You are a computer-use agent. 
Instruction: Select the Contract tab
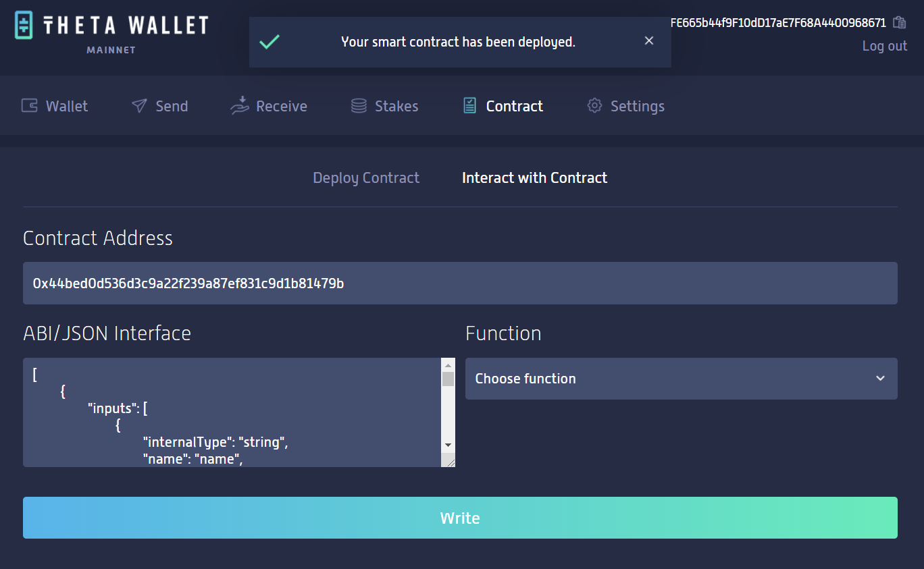[503, 106]
